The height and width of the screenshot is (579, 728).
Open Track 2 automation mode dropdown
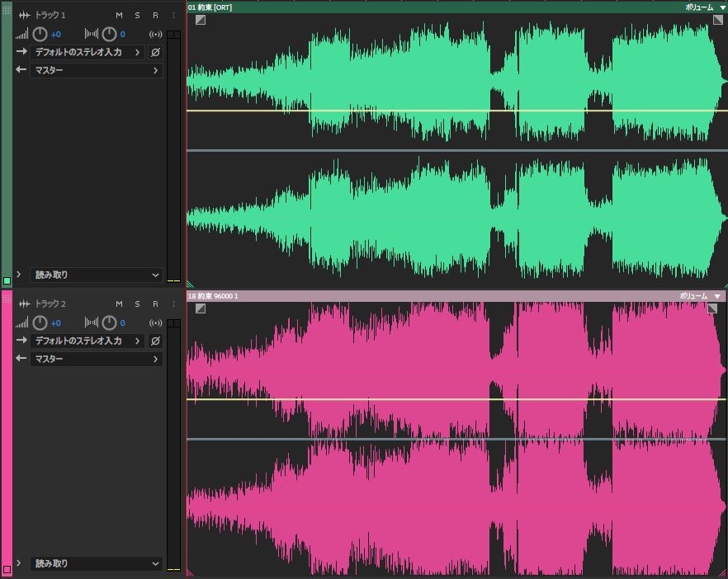point(97,563)
